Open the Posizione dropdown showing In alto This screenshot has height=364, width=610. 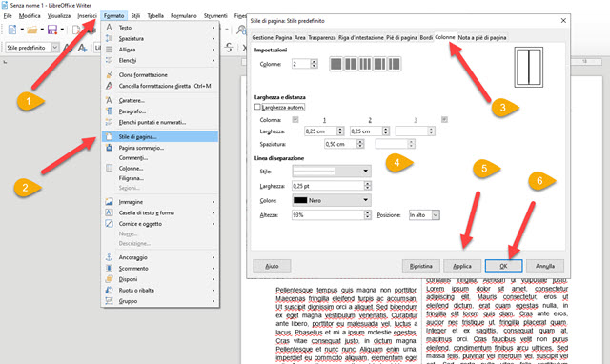coord(424,215)
